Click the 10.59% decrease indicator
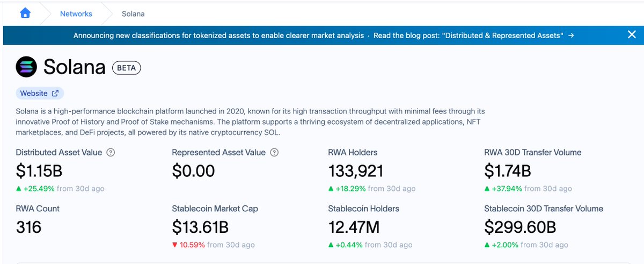Image resolution: width=644 pixels, height=264 pixels. pos(188,245)
